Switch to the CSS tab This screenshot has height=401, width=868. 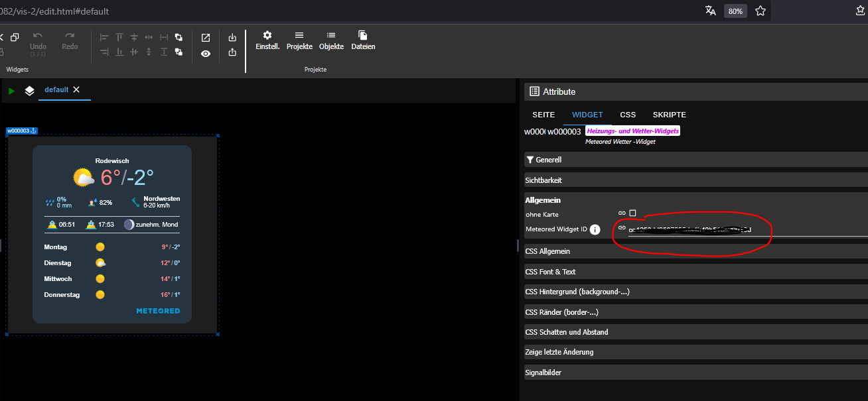[628, 115]
